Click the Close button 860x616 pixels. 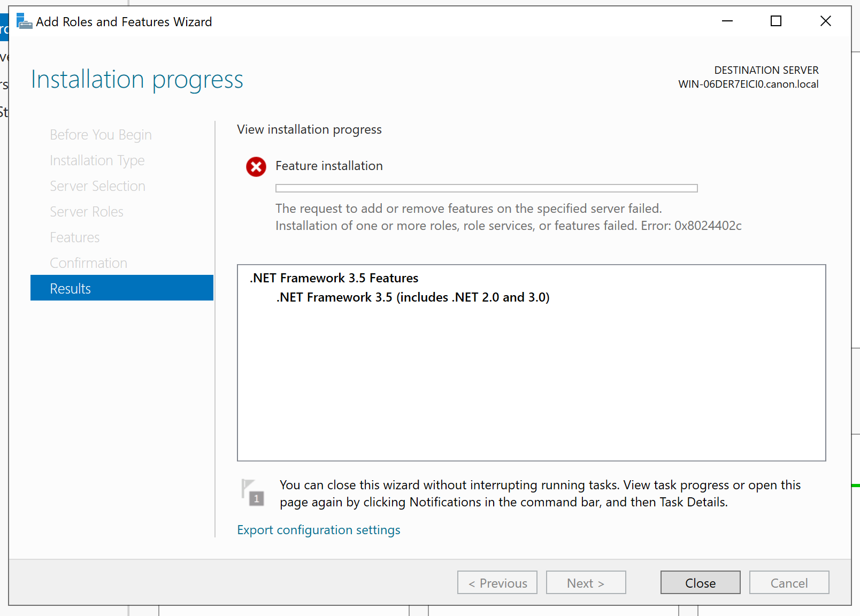[701, 582]
